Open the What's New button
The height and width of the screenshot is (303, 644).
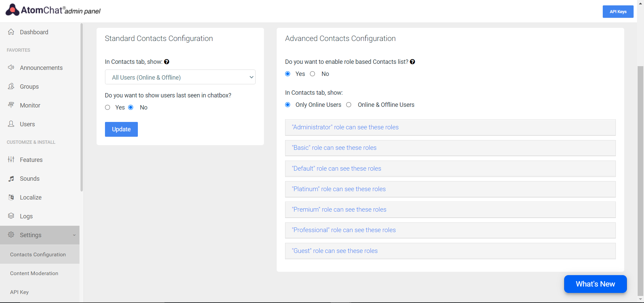pos(595,284)
